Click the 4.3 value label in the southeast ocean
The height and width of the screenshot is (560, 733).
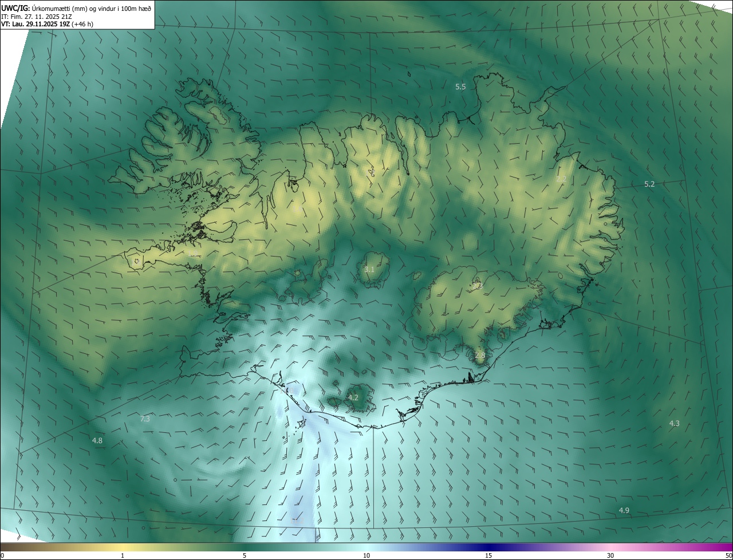coord(675,423)
